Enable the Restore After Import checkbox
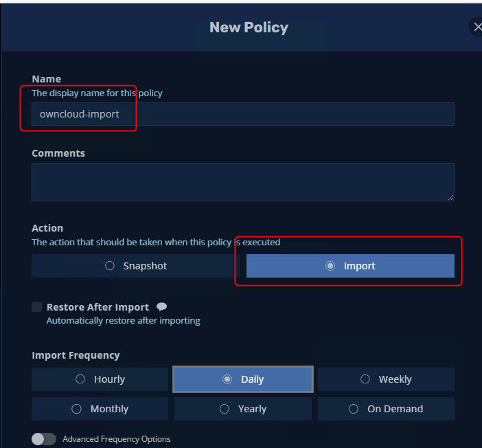 (37, 307)
